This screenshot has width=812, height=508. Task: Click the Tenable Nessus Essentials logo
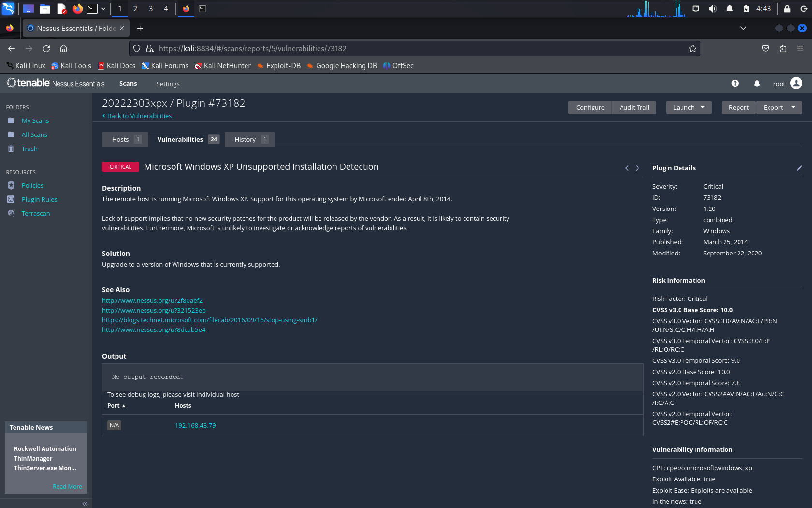click(x=56, y=83)
